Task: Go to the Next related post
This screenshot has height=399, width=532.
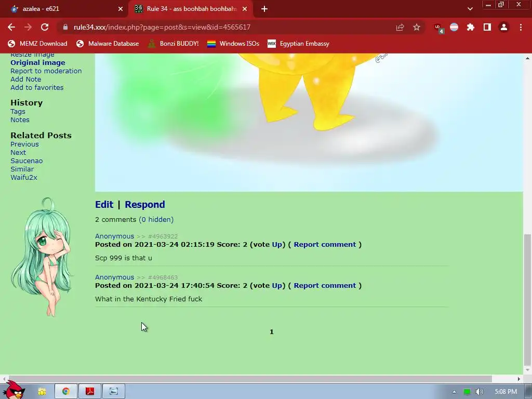Action: pos(18,152)
